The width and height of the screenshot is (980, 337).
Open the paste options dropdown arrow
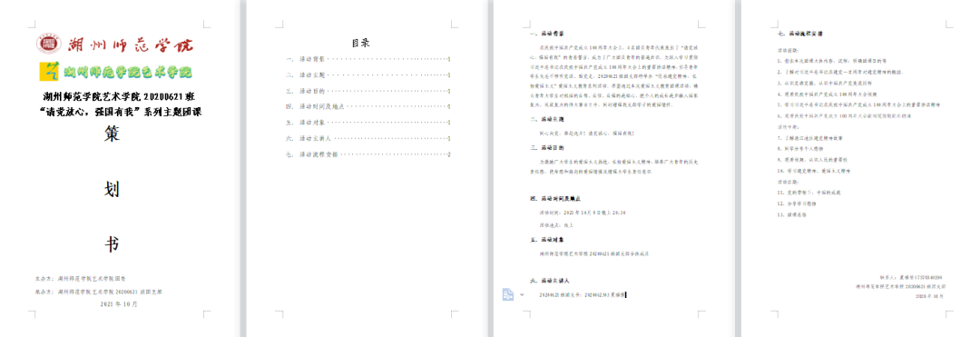pyautogui.click(x=523, y=295)
